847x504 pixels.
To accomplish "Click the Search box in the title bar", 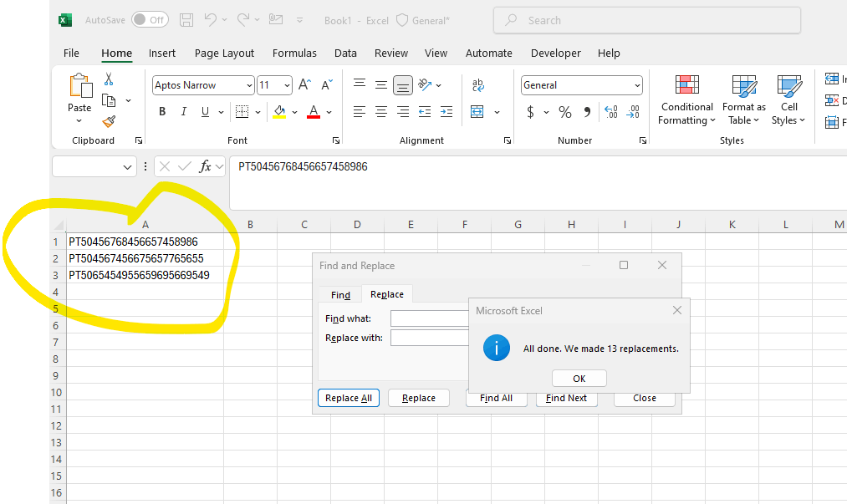I will [x=646, y=21].
